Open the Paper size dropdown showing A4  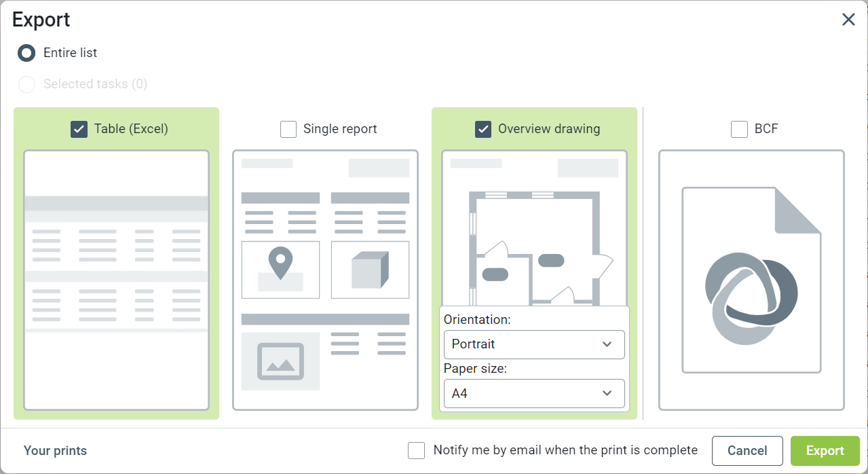pyautogui.click(x=533, y=393)
